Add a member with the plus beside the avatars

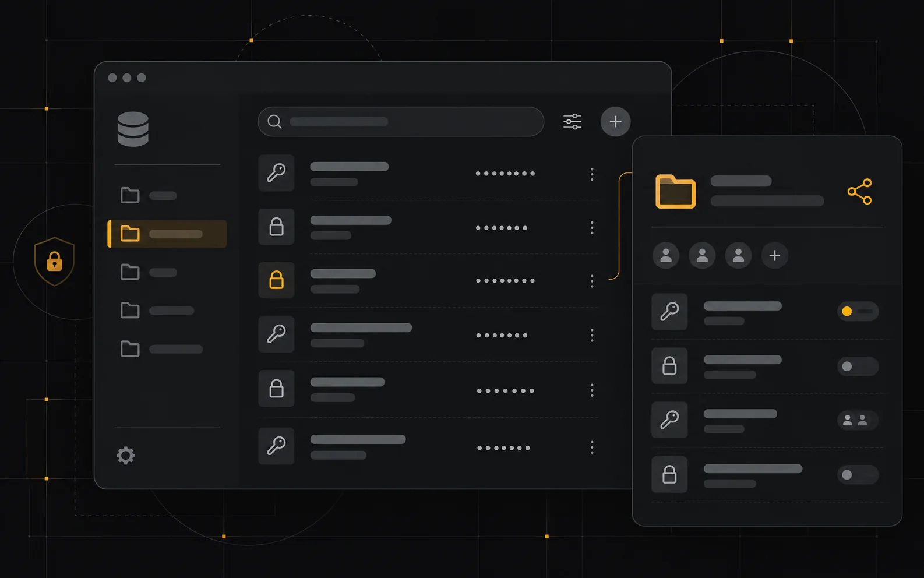pyautogui.click(x=775, y=255)
